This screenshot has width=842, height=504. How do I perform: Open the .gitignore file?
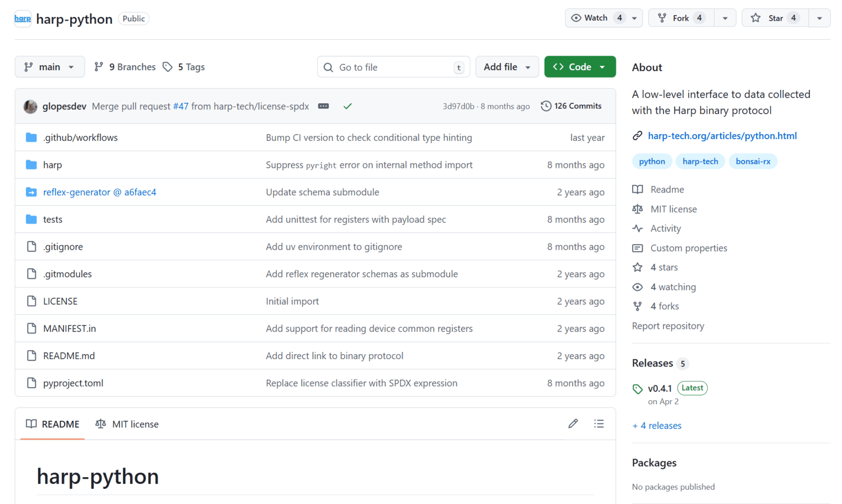[63, 247]
